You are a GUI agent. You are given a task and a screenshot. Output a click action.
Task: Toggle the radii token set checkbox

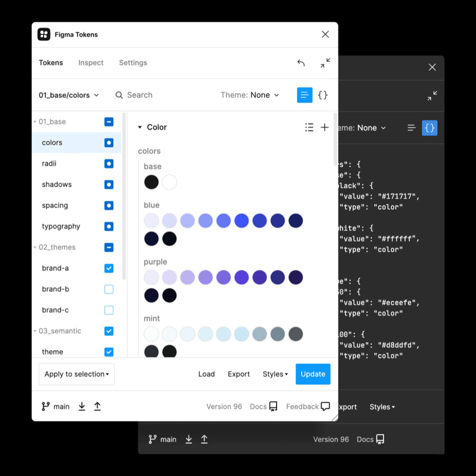tap(109, 164)
